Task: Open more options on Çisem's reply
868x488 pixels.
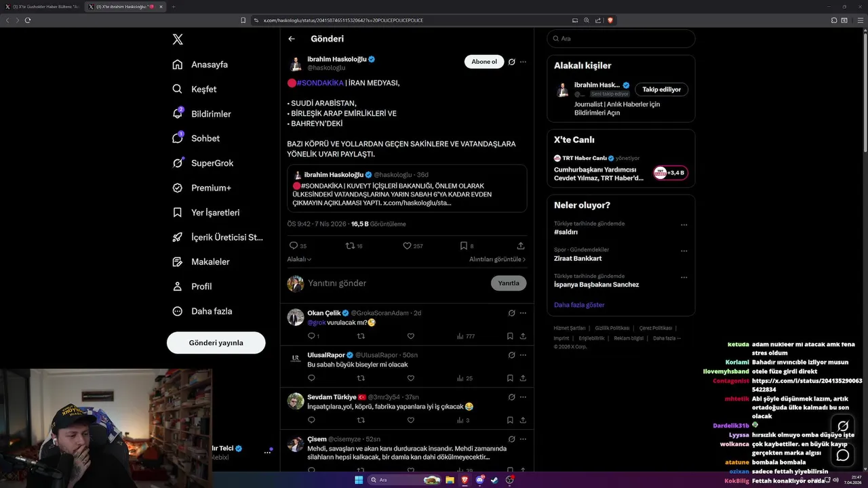Action: click(x=523, y=439)
